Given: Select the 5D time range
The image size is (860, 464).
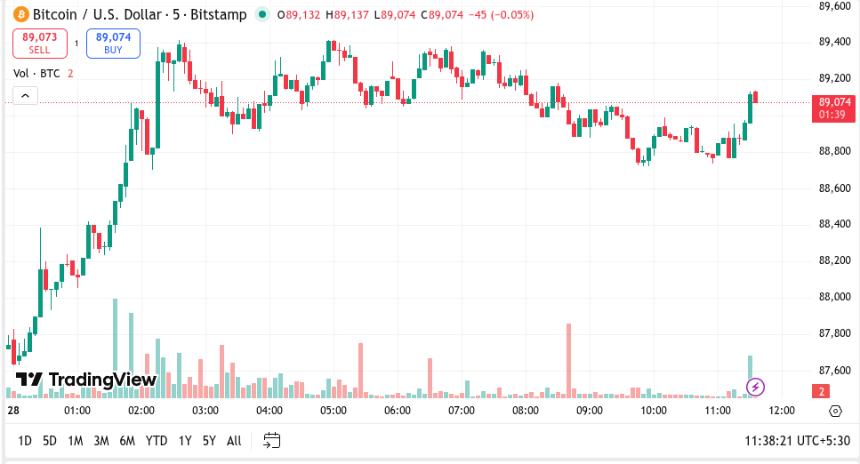Looking at the screenshot, I should click(49, 440).
